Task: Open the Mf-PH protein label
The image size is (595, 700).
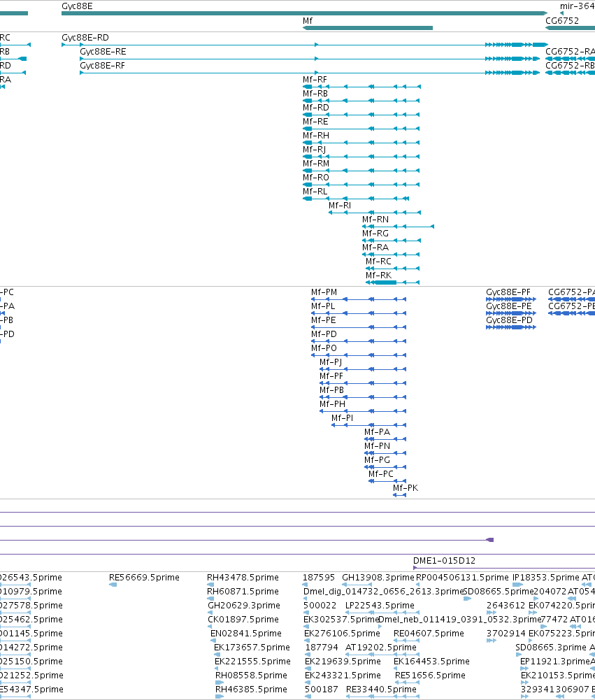Action: coord(333,404)
